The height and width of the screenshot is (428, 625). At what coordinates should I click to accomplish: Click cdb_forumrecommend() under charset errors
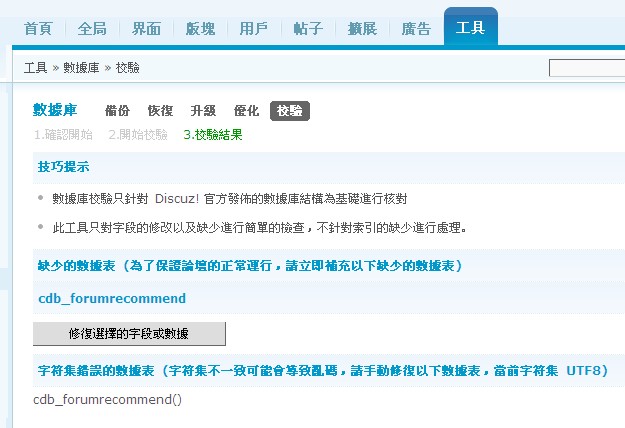[x=108, y=399]
